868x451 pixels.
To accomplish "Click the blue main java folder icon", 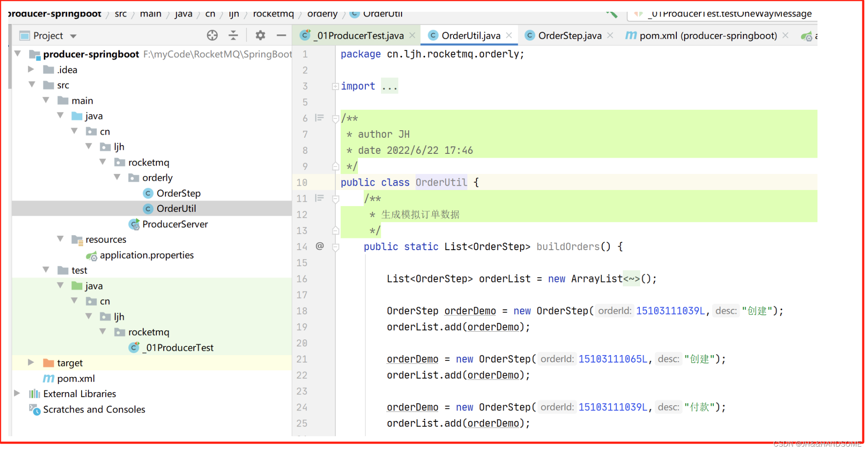I will click(x=77, y=116).
